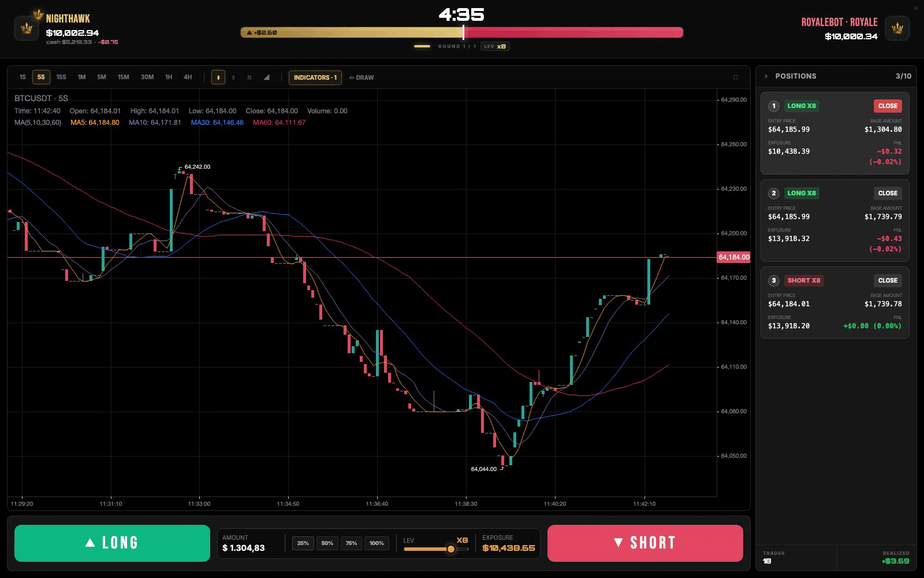
Task: Click the 4:35 countdown timer
Action: click(x=461, y=14)
